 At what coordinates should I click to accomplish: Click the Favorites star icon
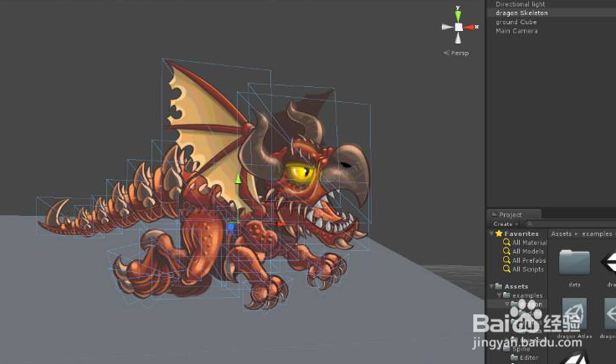click(x=499, y=233)
